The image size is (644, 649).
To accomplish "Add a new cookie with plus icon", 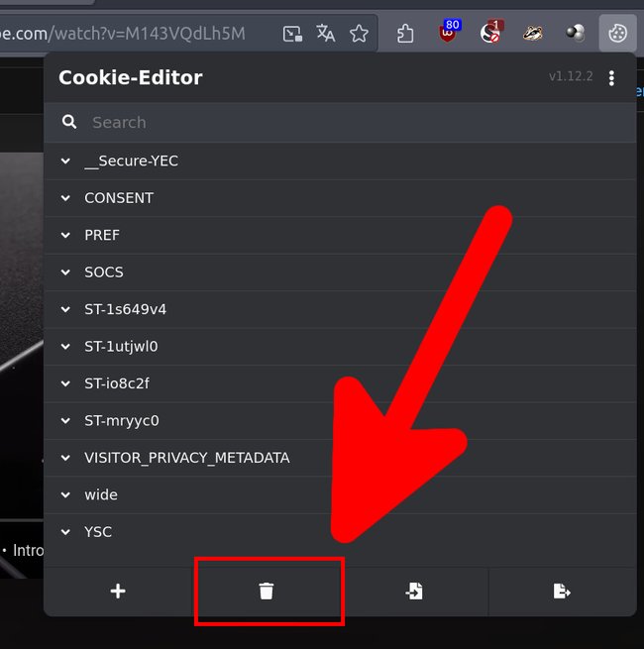I will click(x=118, y=591).
